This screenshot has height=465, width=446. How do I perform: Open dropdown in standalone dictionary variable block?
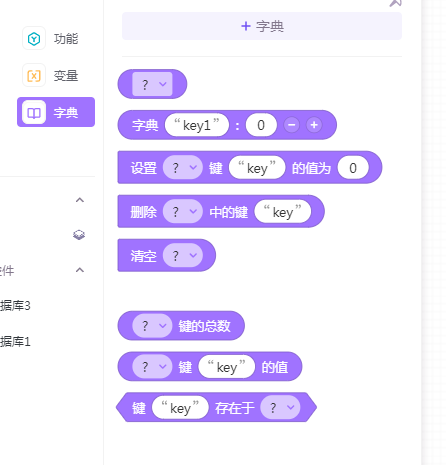click(152, 84)
